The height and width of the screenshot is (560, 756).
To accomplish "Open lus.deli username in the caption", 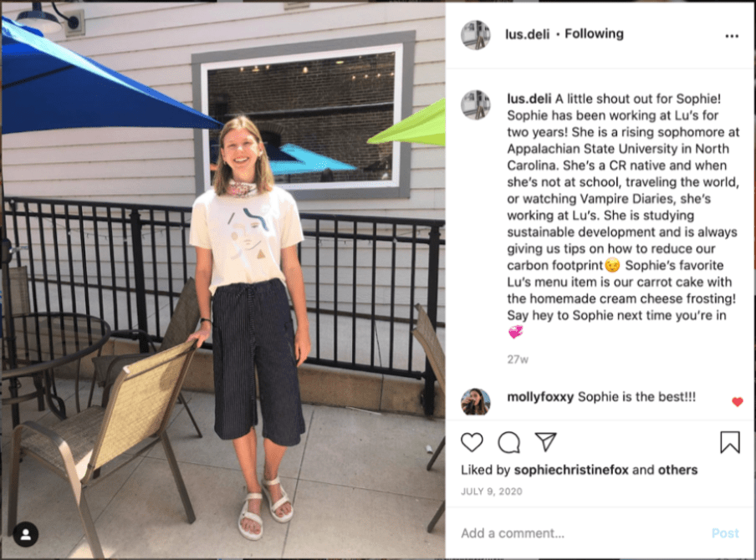I will (x=529, y=99).
